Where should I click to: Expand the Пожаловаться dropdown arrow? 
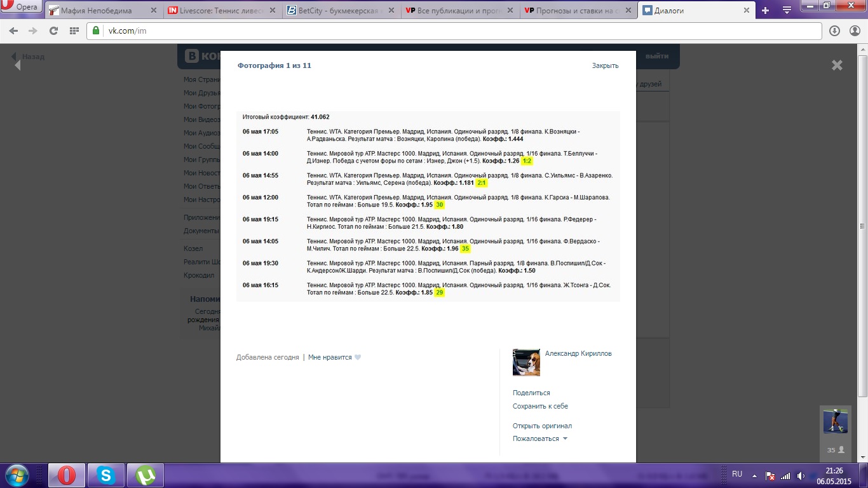point(565,439)
